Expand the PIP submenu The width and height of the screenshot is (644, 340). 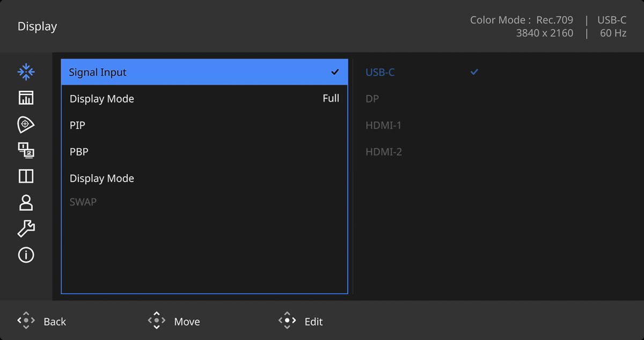[204, 125]
